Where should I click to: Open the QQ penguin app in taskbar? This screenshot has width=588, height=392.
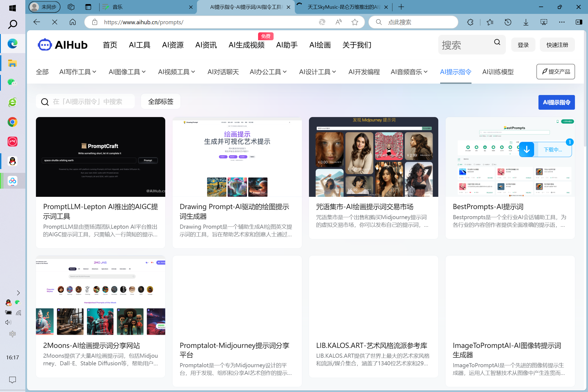[13, 161]
